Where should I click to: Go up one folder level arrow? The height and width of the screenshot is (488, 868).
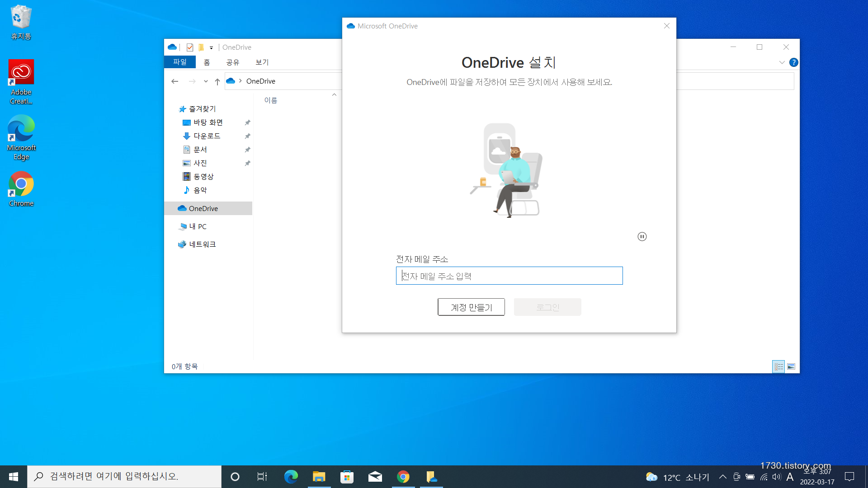217,81
